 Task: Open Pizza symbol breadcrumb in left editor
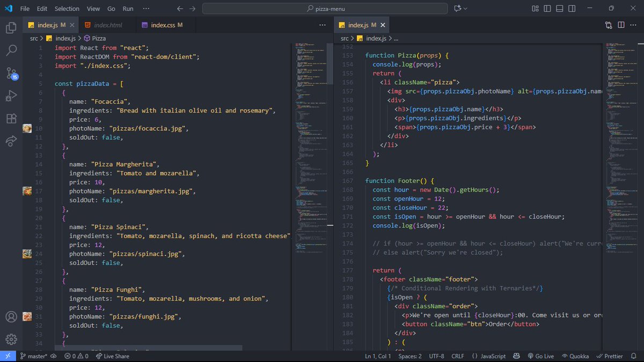pyautogui.click(x=94, y=38)
